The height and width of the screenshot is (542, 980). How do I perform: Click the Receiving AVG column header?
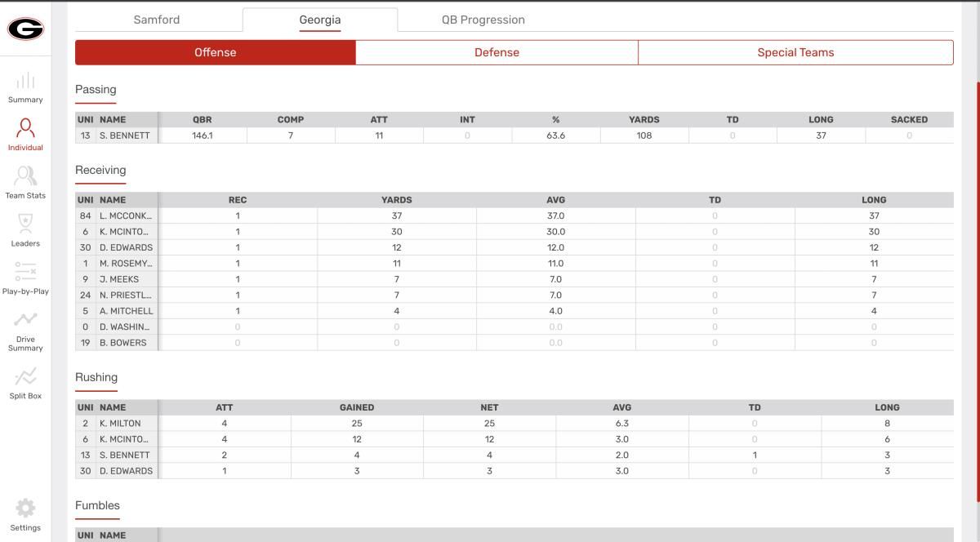pyautogui.click(x=555, y=199)
